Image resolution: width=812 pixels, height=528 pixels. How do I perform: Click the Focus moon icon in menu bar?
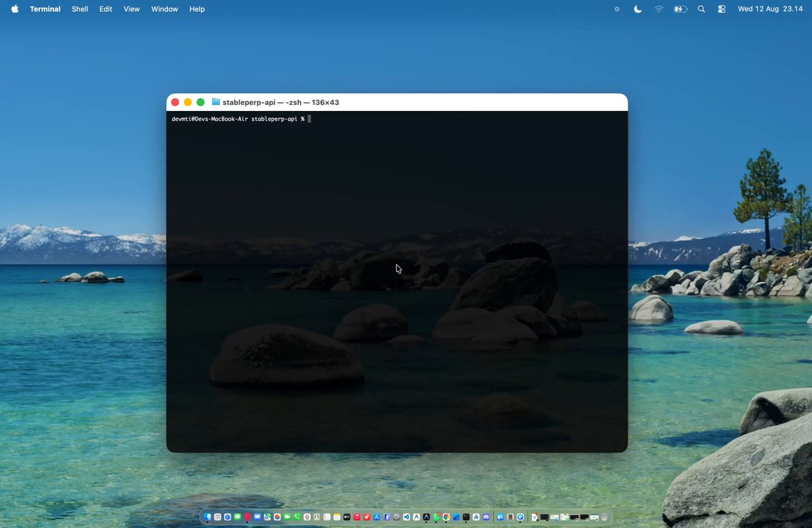point(638,9)
